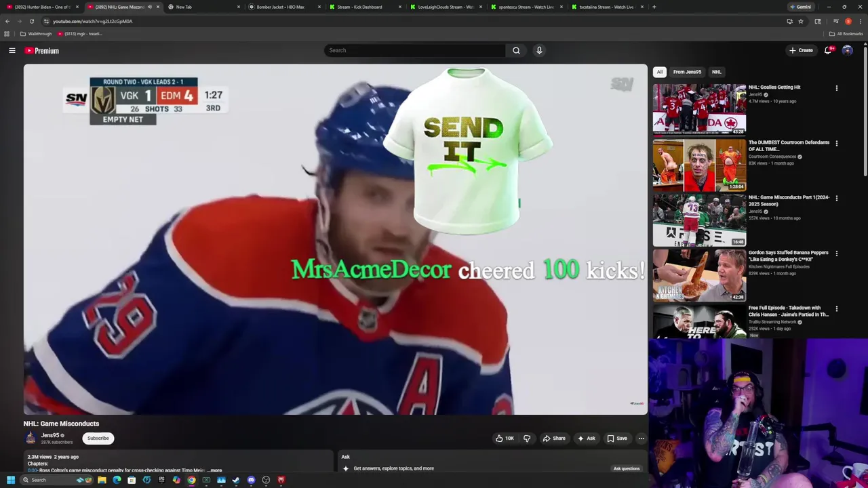Viewport: 868px width, 488px height.
Task: Click the Create button
Action: [x=801, y=50]
